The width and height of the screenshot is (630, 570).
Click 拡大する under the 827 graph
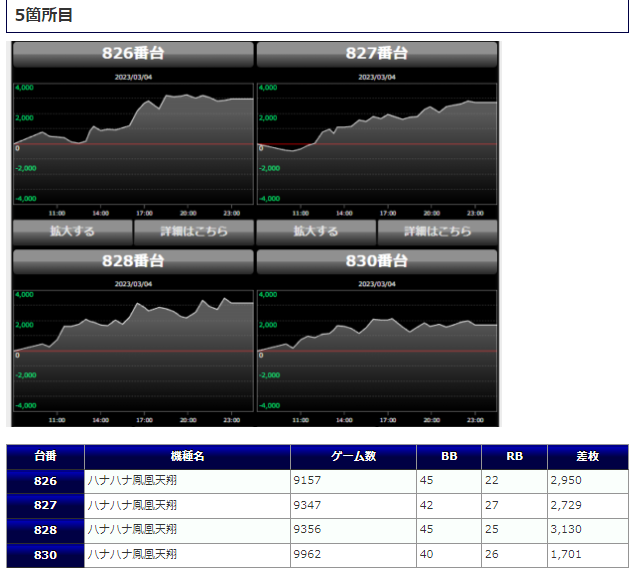pyautogui.click(x=316, y=232)
